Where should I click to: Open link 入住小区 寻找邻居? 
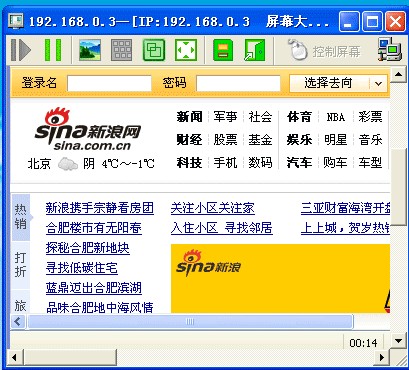(222, 228)
